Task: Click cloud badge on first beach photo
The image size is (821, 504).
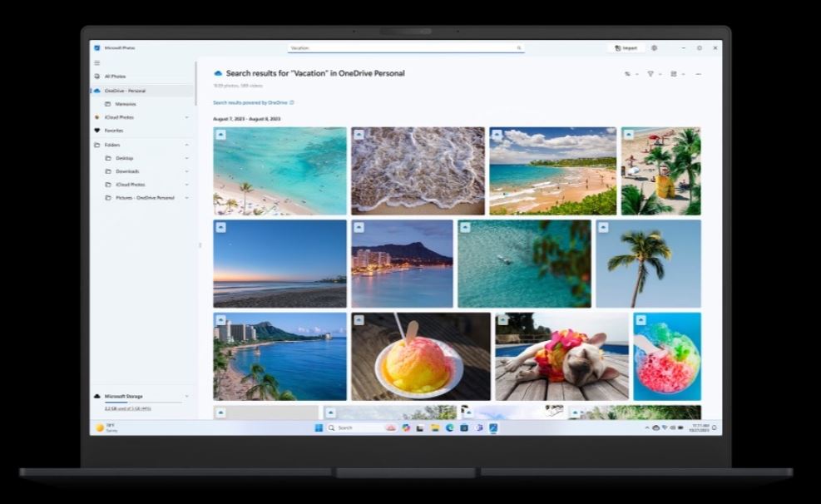Action: (220, 134)
